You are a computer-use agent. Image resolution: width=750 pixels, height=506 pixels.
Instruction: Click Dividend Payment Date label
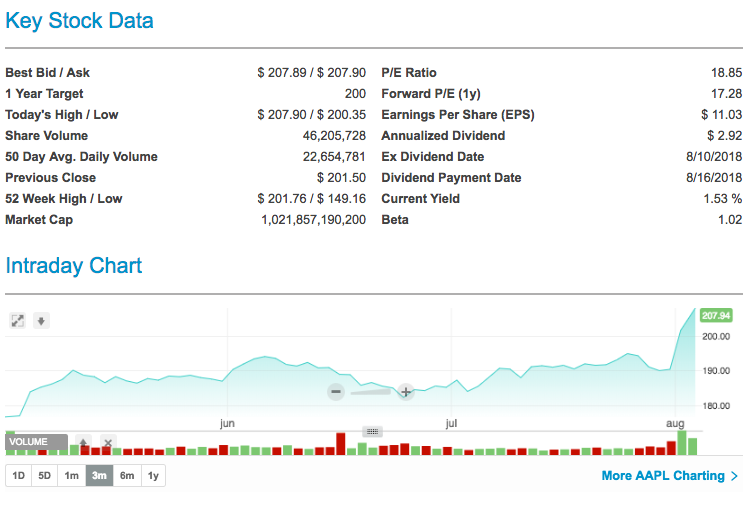point(452,178)
